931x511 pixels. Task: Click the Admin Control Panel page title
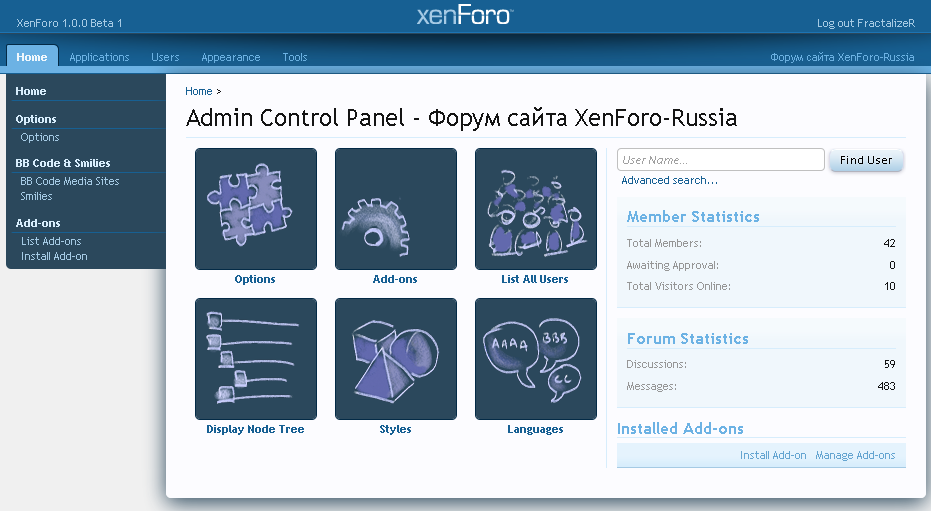pos(461,118)
